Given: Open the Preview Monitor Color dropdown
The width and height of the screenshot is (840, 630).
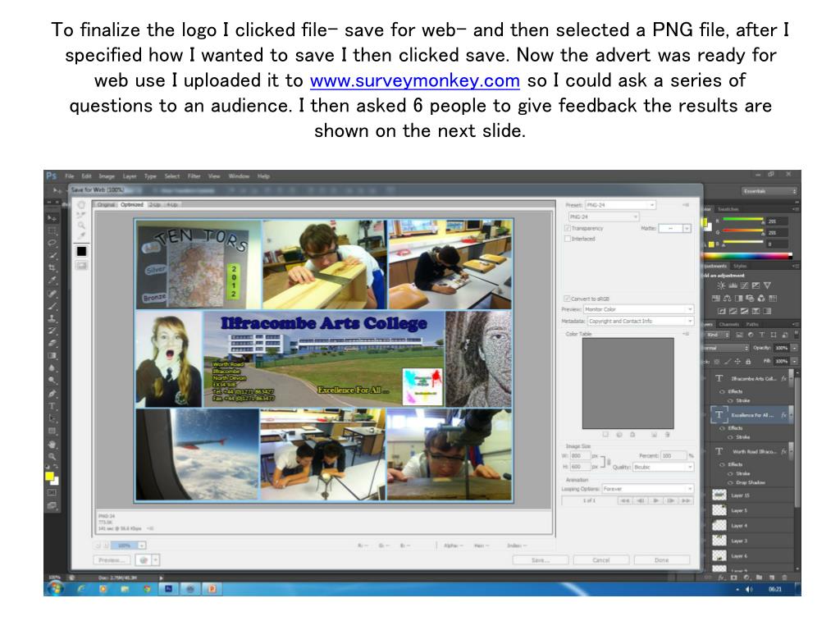Looking at the screenshot, I should pyautogui.click(x=638, y=309).
